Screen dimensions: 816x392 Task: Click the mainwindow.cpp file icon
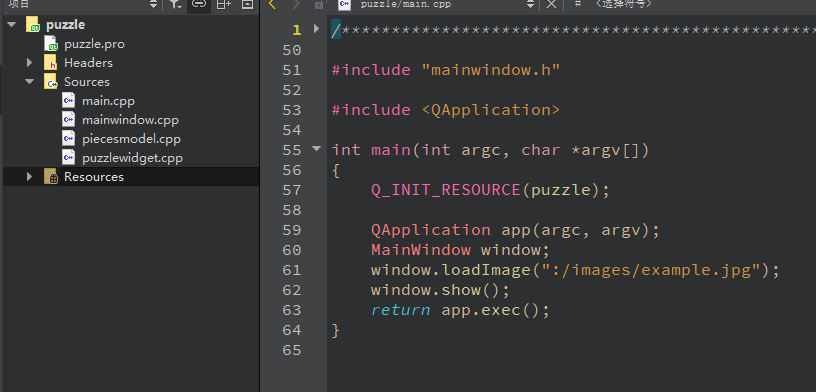click(68, 120)
